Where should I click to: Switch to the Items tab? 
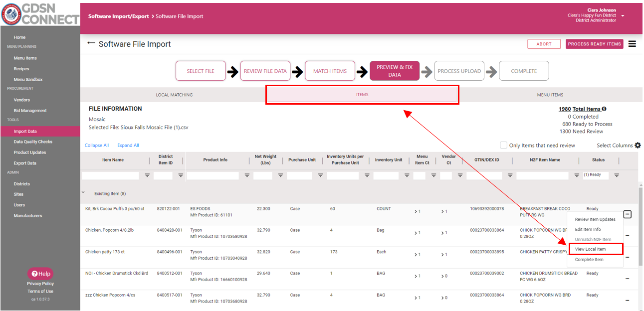tap(362, 95)
